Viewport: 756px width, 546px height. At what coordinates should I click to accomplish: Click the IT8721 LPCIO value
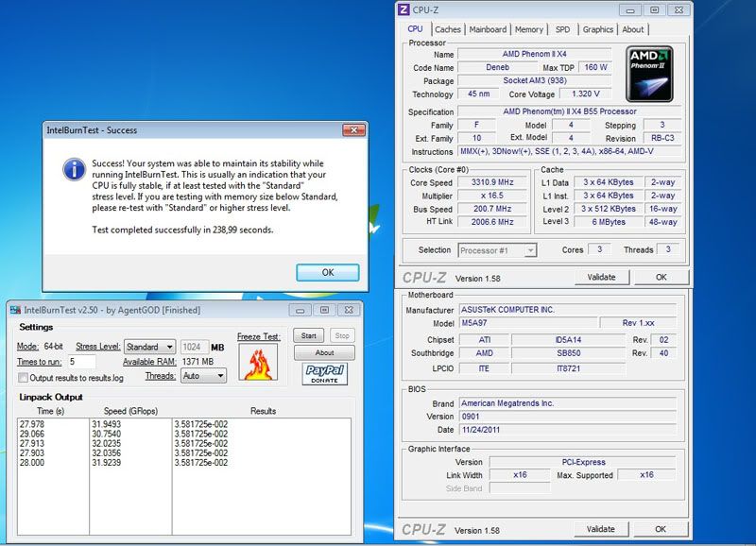569,368
